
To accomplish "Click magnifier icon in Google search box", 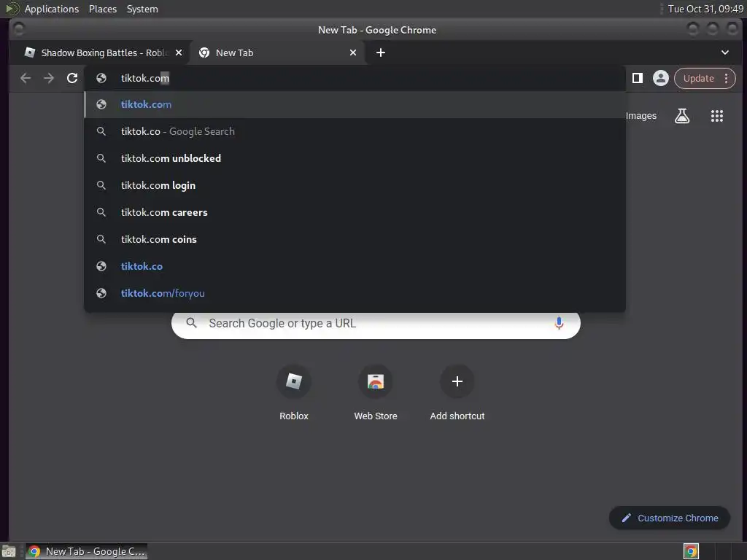I will (192, 323).
